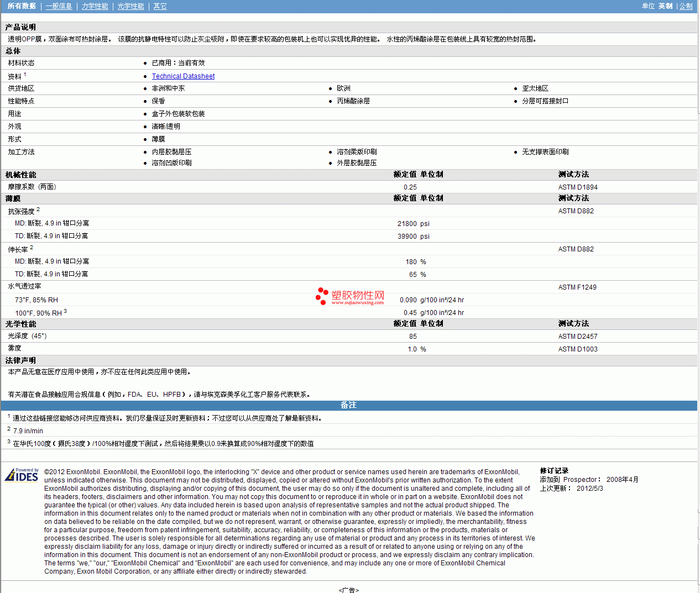Select 英制 units option
Image resolution: width=700 pixels, height=593 pixels.
tap(665, 6)
